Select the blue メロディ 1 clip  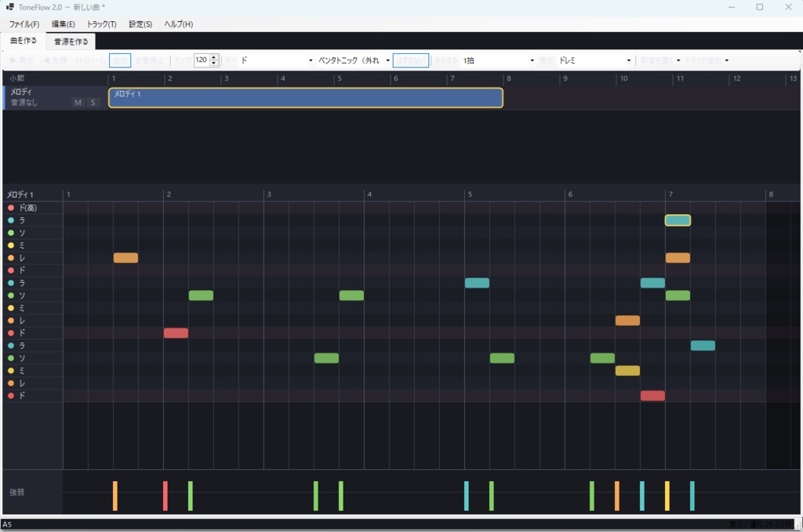[x=306, y=98]
